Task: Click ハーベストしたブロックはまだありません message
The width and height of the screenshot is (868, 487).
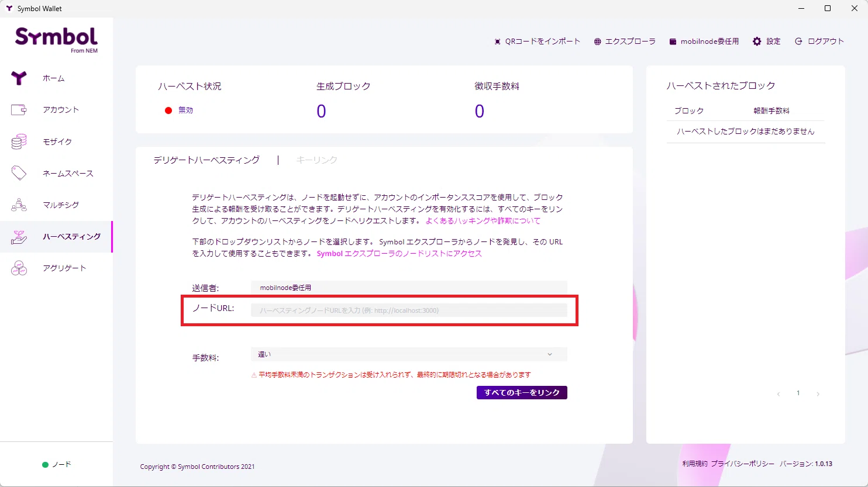Action: [746, 132]
